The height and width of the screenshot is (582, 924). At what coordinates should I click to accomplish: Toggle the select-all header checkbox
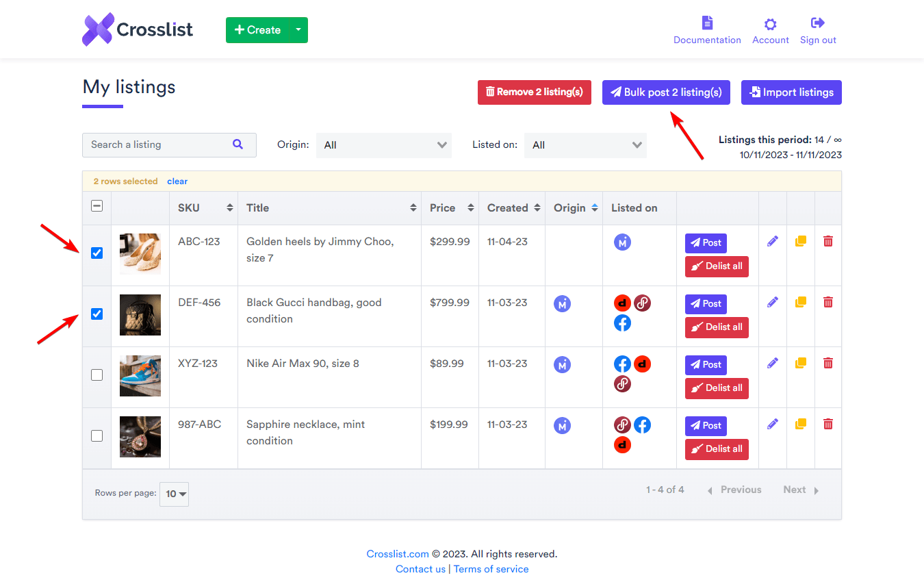[x=97, y=205]
